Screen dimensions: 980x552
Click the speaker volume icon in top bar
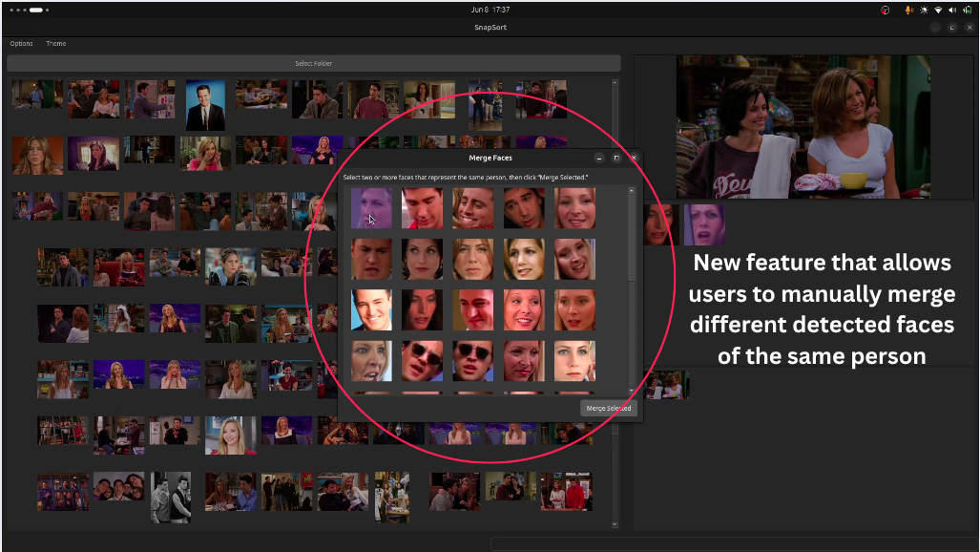click(x=952, y=10)
